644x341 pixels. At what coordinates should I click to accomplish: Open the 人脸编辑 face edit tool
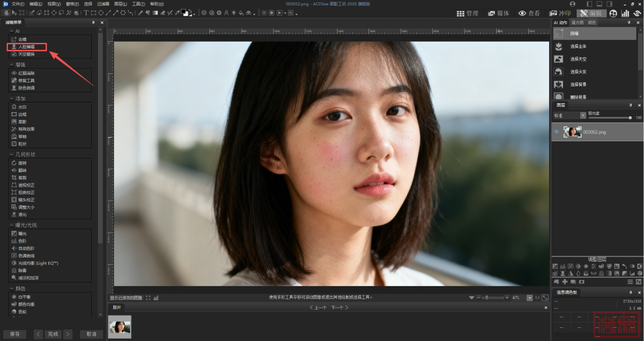(x=26, y=46)
